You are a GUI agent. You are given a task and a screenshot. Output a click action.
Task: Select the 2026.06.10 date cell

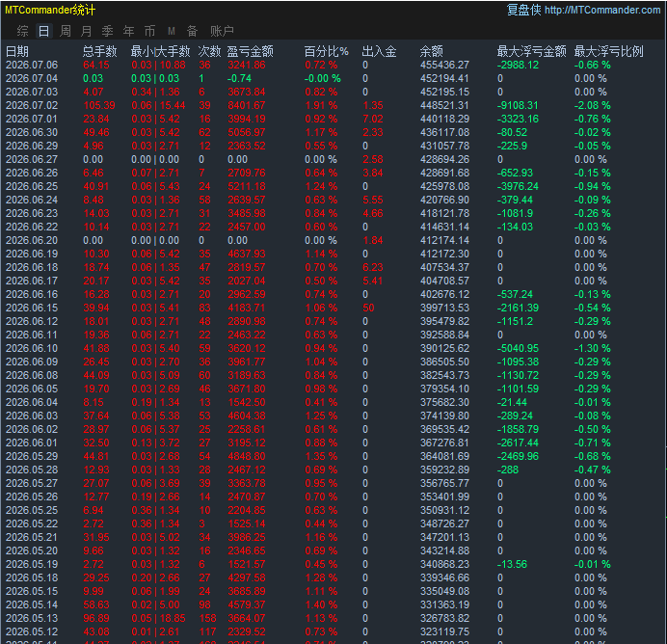pos(32,348)
